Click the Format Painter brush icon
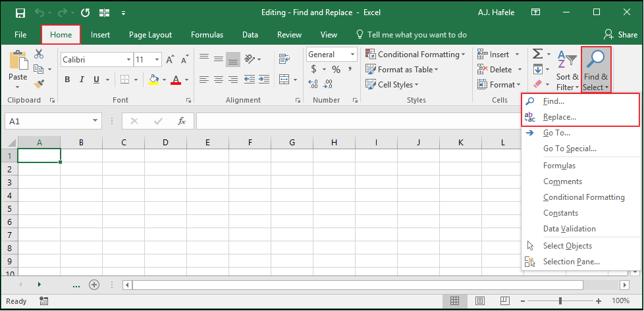The width and height of the screenshot is (644, 311). (39, 85)
